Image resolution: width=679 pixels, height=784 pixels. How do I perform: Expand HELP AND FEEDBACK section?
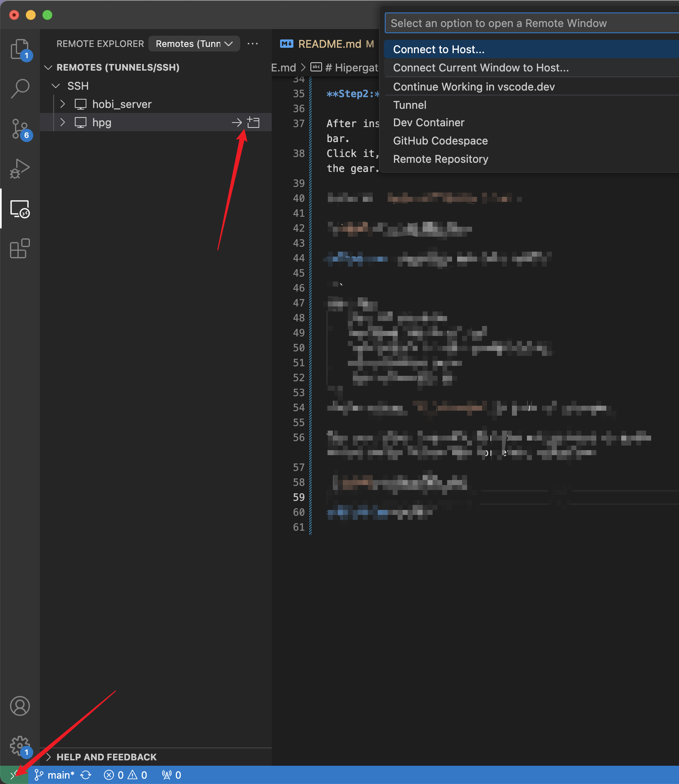point(48,757)
